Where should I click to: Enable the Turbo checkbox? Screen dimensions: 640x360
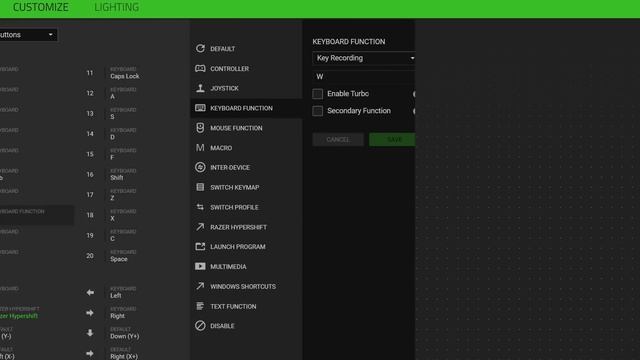318,94
